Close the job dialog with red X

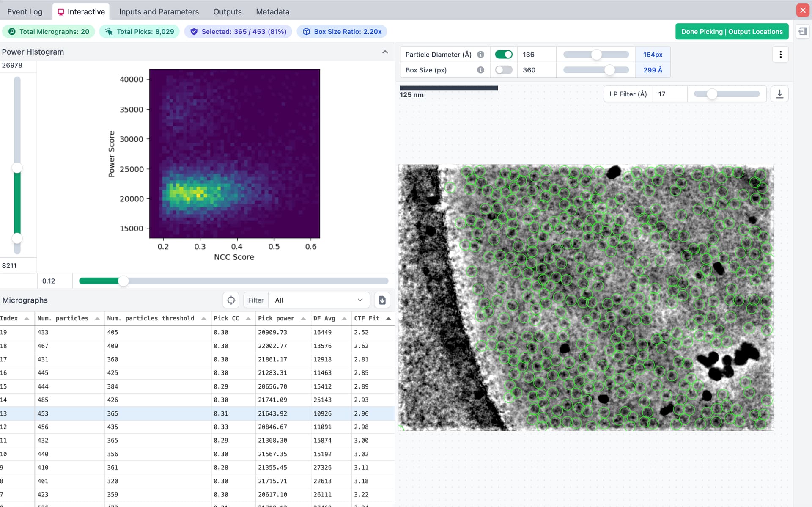point(802,10)
